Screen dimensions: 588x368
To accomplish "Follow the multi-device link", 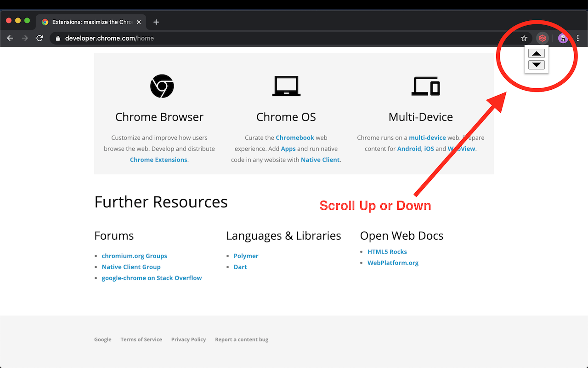I will pos(427,138).
